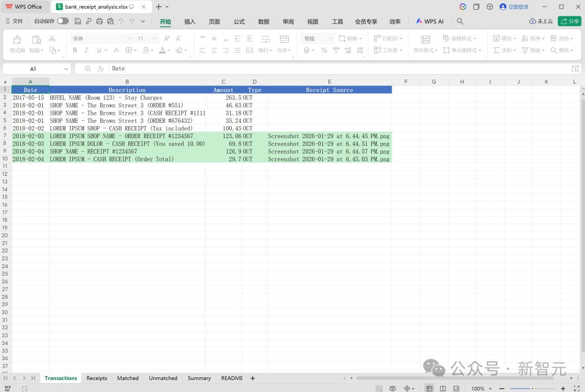The height and width of the screenshot is (392, 585).
Task: Open the 插入 Insert ribbon tab
Action: coord(190,21)
